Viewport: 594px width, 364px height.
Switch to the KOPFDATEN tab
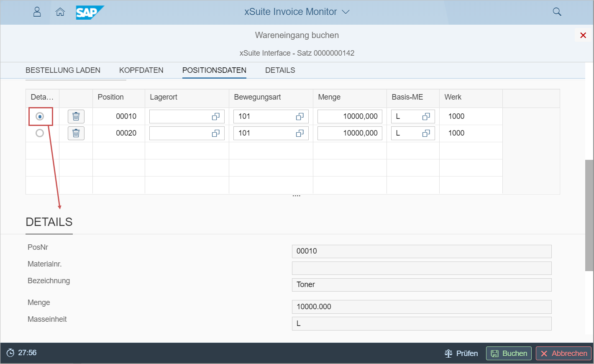point(141,70)
